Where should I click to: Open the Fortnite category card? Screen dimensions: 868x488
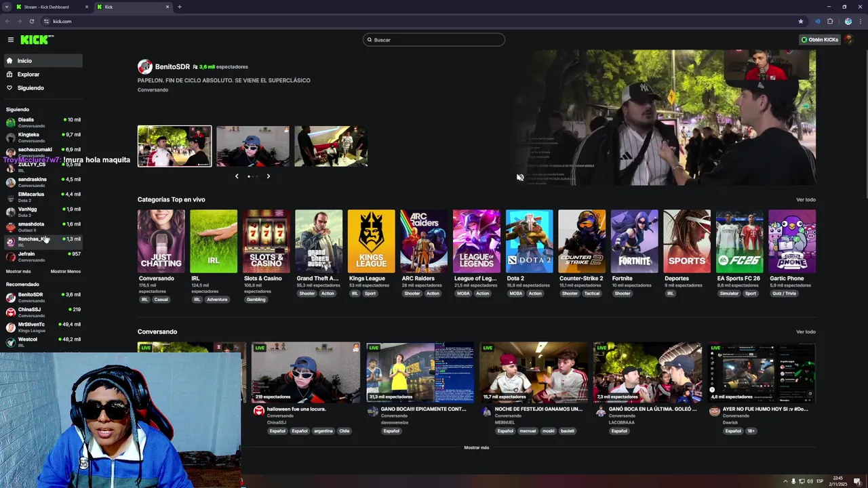tap(635, 241)
